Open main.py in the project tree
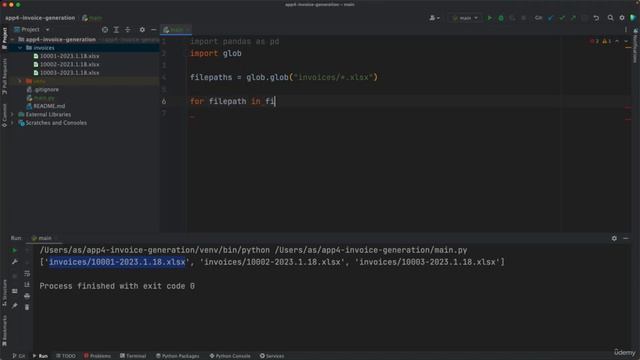The image size is (640, 360). coord(44,98)
